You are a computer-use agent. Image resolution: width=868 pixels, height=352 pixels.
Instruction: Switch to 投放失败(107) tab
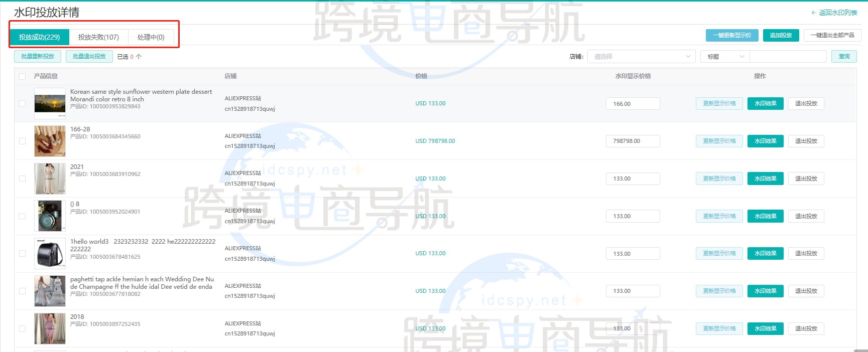pyautogui.click(x=98, y=37)
